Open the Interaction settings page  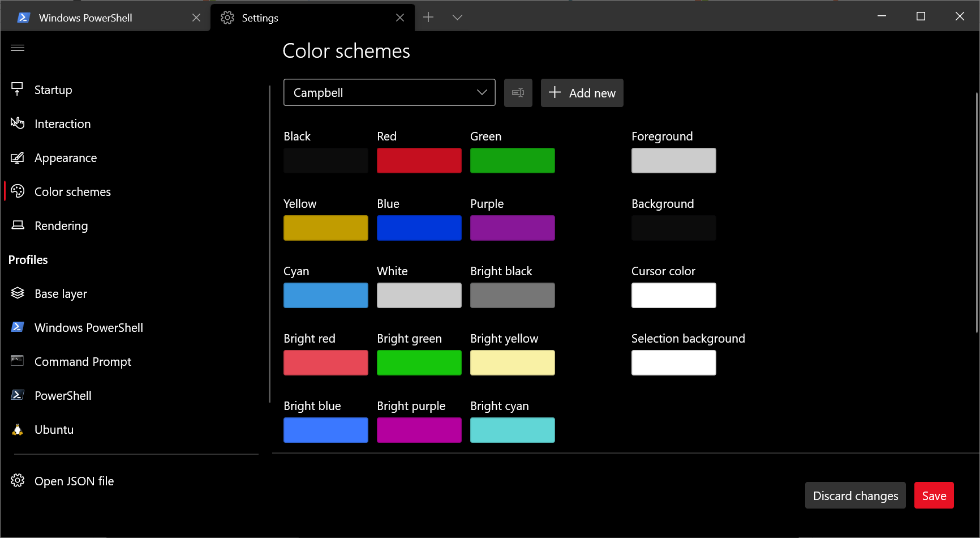tap(62, 123)
